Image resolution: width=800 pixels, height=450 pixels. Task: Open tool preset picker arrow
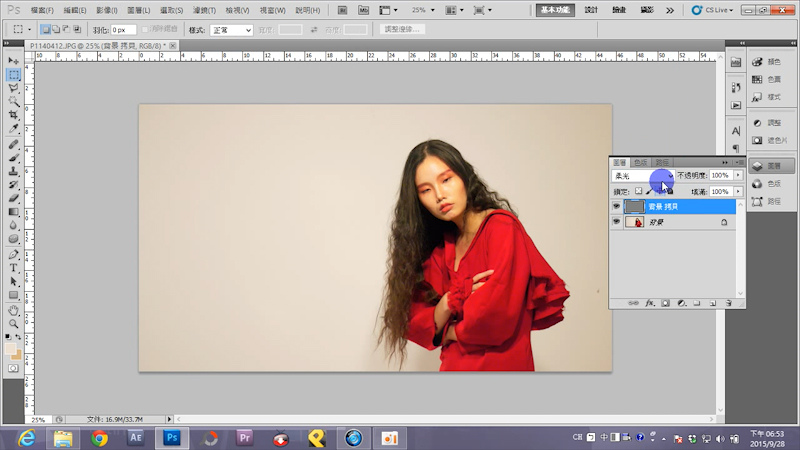pos(29,30)
